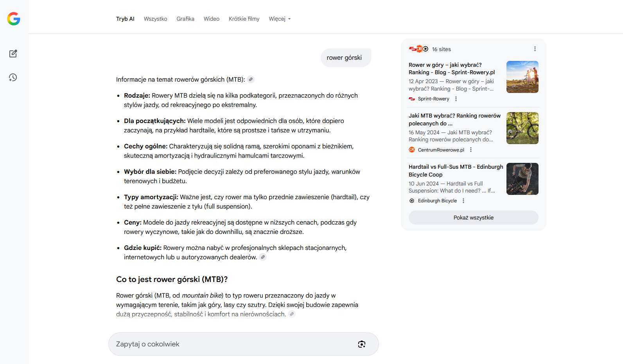
Task: Click the bold 'Ceny:' bullet text
Action: pos(133,222)
